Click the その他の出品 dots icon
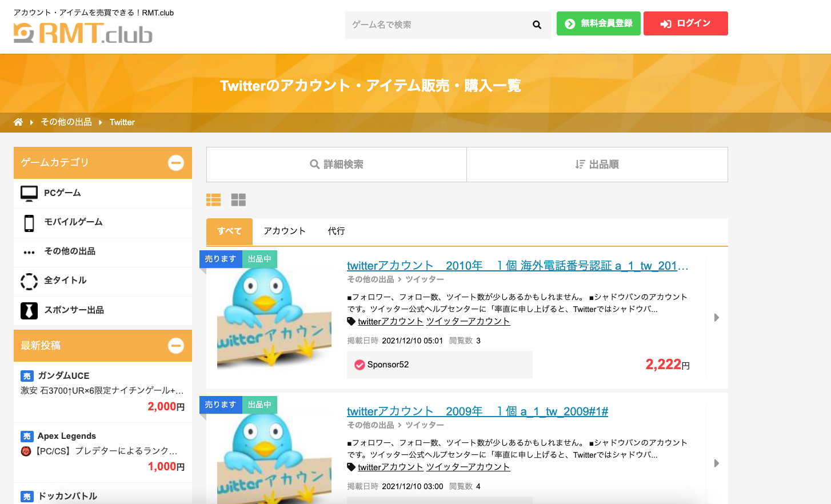 point(29,252)
